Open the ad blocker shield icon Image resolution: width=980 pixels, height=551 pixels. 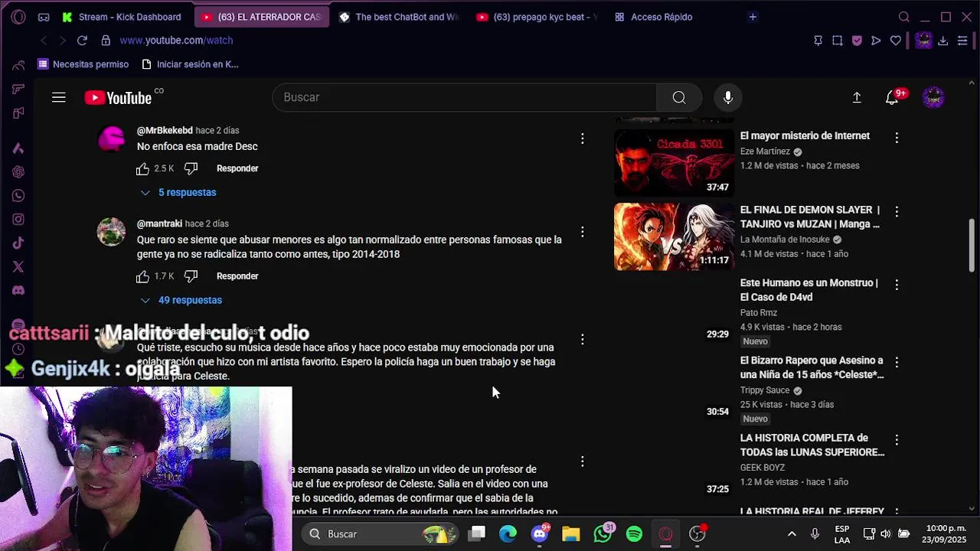(x=857, y=41)
